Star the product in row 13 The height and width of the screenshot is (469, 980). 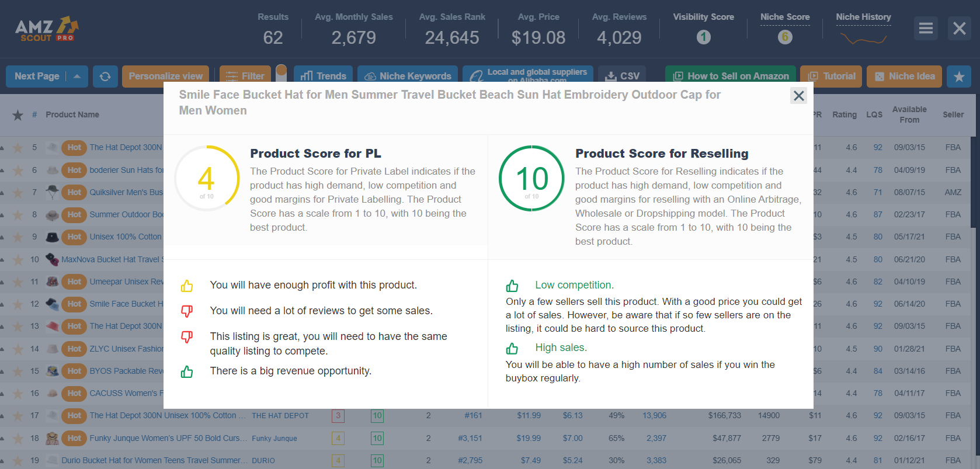pyautogui.click(x=18, y=326)
